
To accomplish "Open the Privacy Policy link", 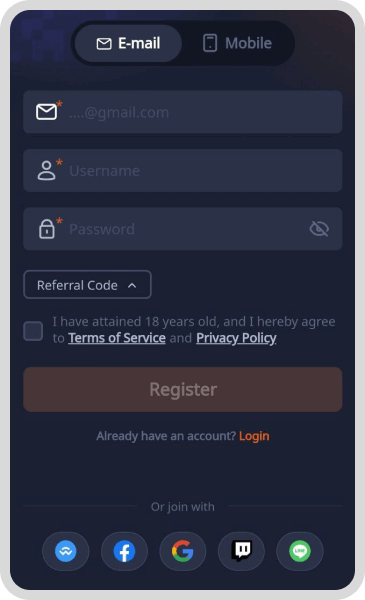I will click(x=236, y=338).
